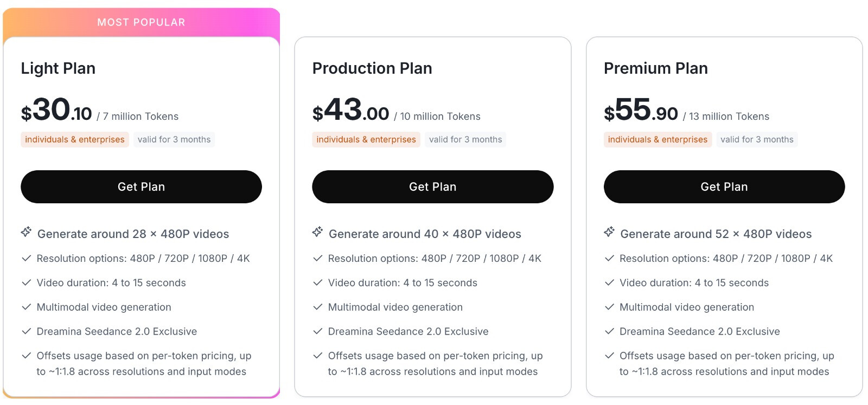Click Production Plan's Video duration checkmark icon
The width and height of the screenshot is (868, 405).
(318, 283)
